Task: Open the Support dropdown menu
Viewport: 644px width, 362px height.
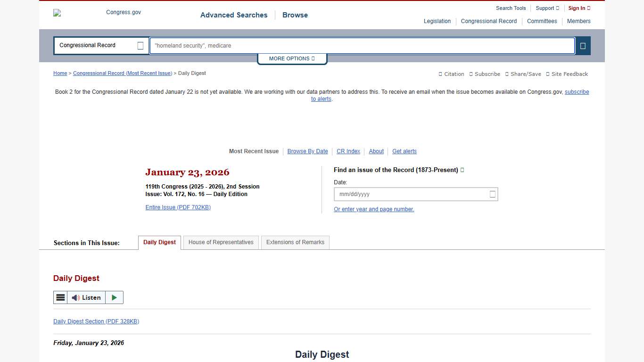Action: [x=546, y=8]
